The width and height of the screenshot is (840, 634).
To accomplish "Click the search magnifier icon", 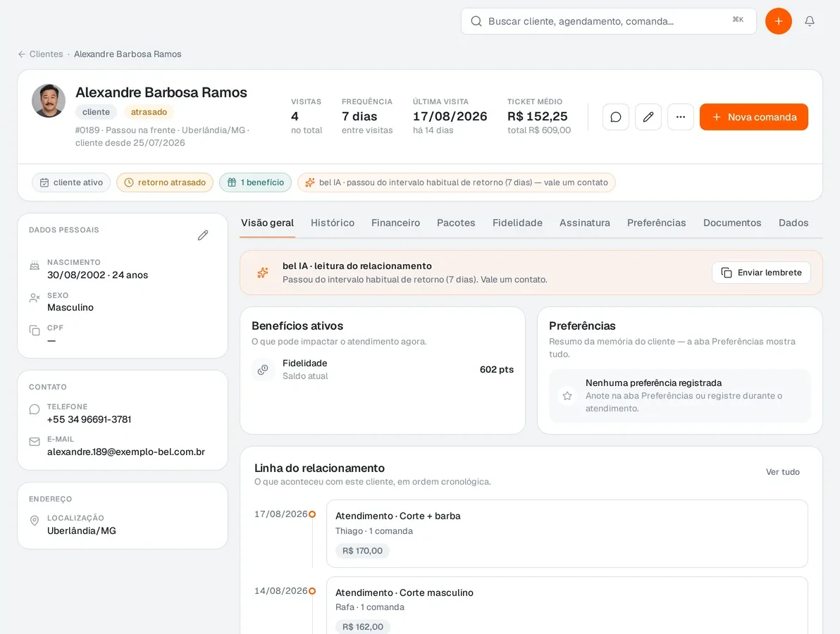I will (476, 21).
